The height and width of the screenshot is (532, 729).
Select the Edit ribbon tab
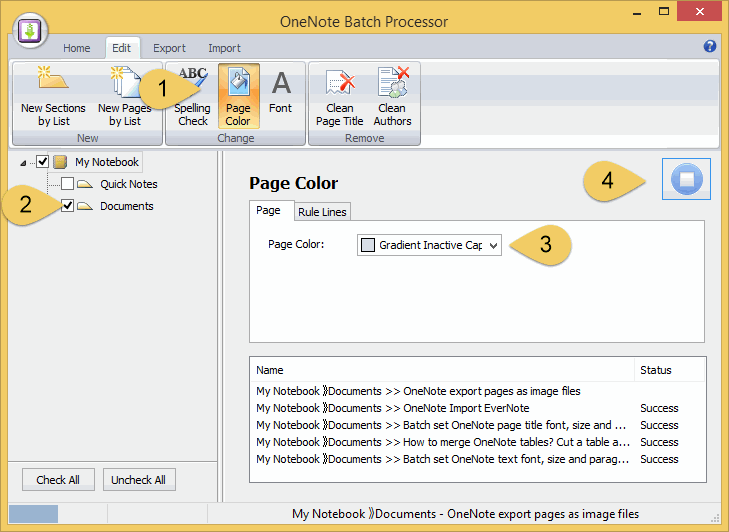[x=121, y=48]
